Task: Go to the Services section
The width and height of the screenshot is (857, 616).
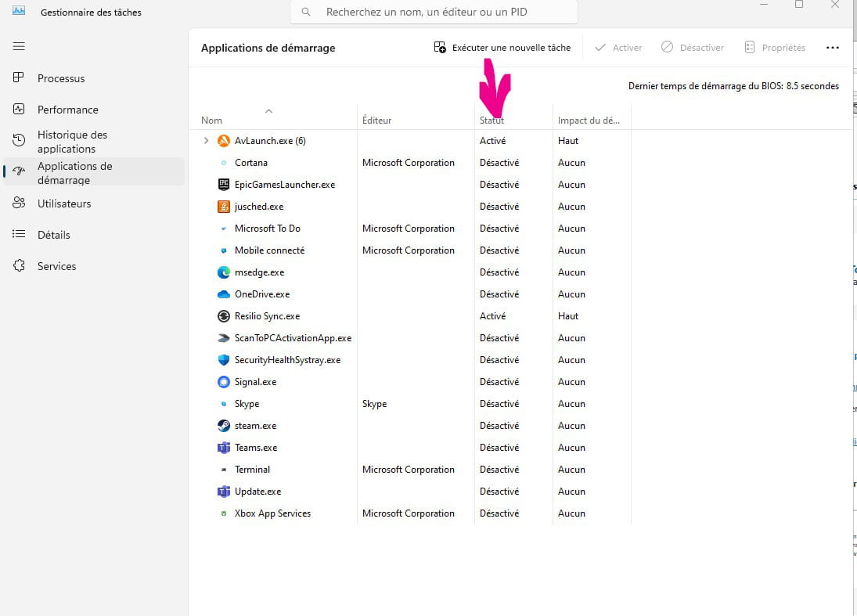Action: point(56,266)
